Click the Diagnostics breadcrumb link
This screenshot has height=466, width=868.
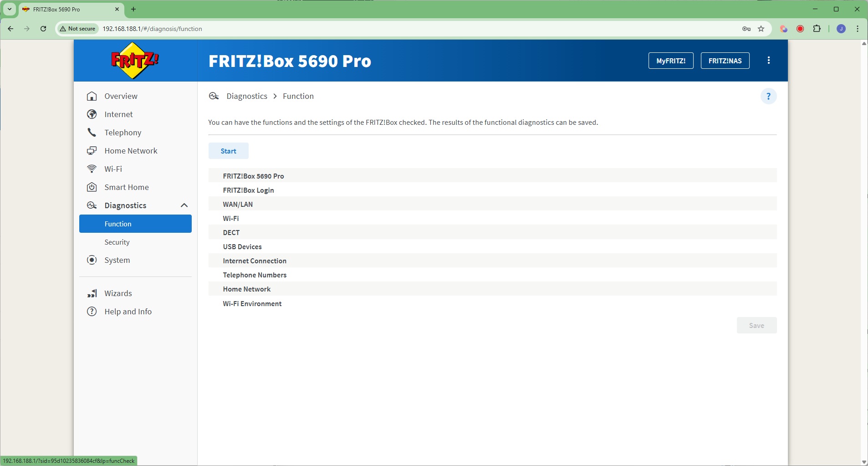tap(247, 96)
